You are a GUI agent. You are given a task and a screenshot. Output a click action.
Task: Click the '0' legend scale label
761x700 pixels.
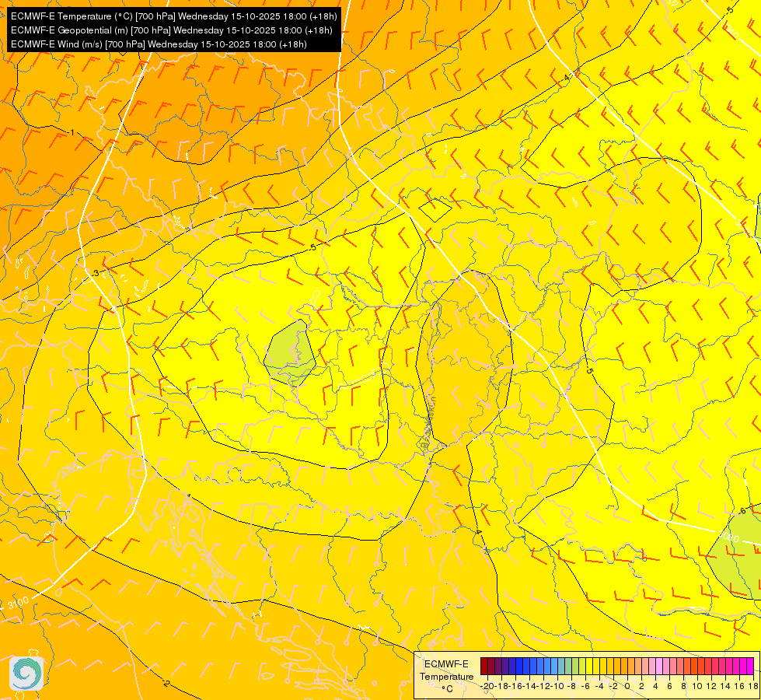627,686
